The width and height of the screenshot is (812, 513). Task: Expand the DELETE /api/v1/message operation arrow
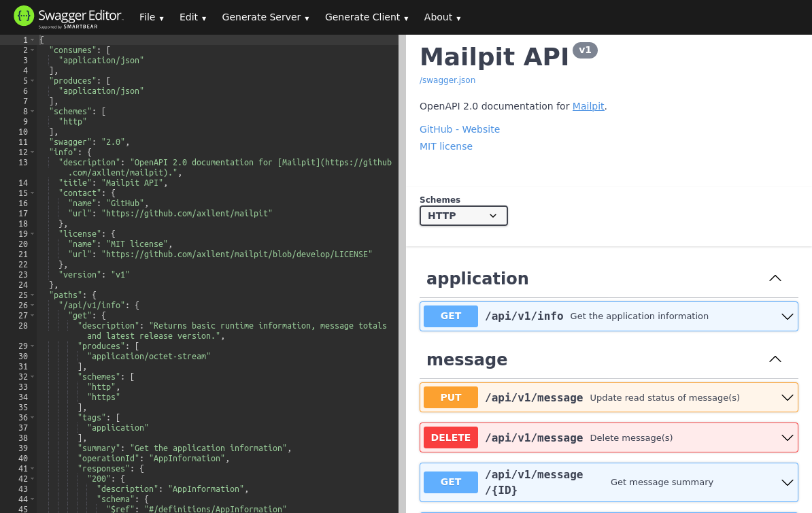[787, 438]
